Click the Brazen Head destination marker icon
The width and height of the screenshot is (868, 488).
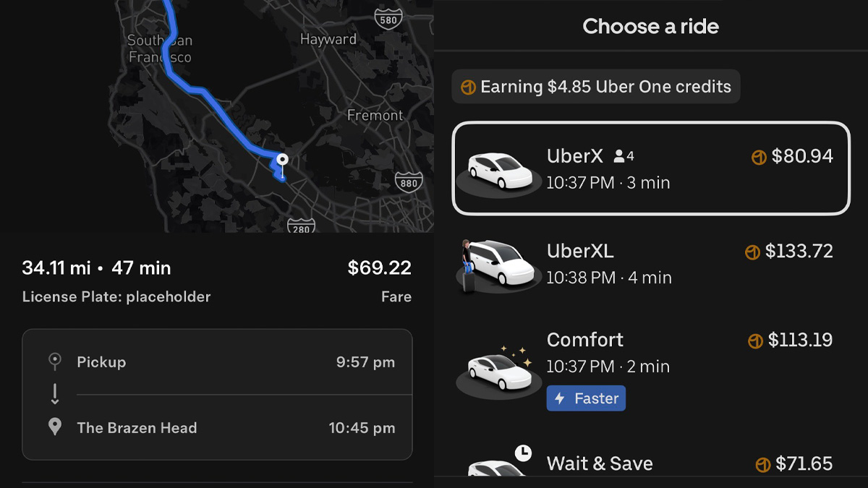(x=54, y=427)
